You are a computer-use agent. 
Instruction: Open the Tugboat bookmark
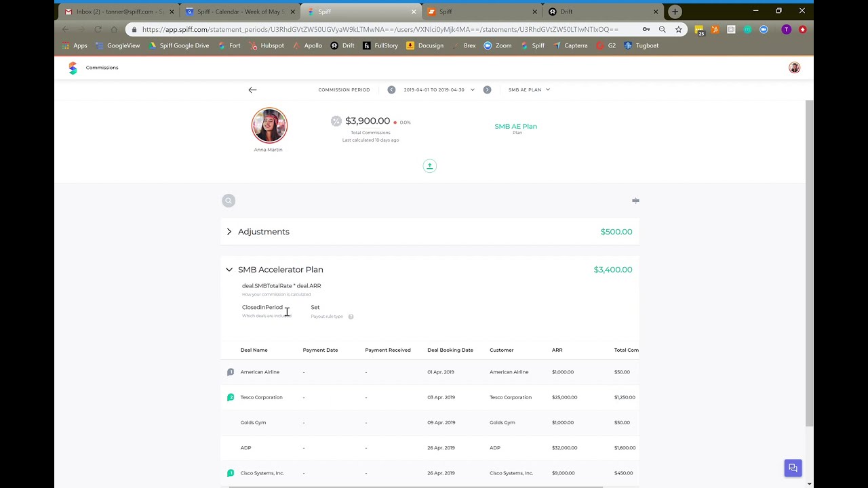pyautogui.click(x=642, y=45)
